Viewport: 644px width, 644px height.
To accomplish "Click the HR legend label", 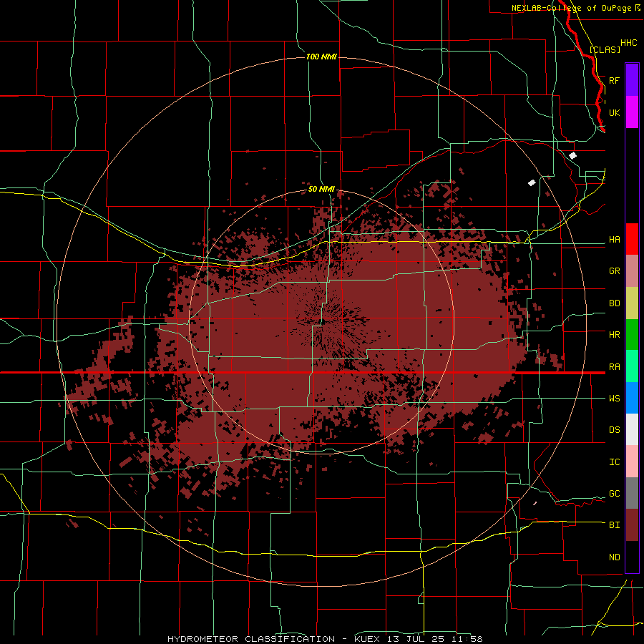I will 614,335.
